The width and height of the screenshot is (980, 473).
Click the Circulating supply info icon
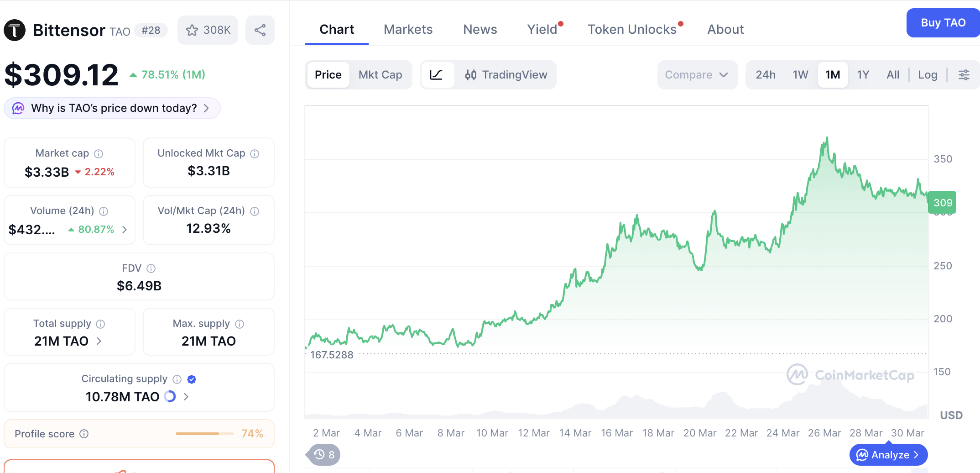point(177,379)
